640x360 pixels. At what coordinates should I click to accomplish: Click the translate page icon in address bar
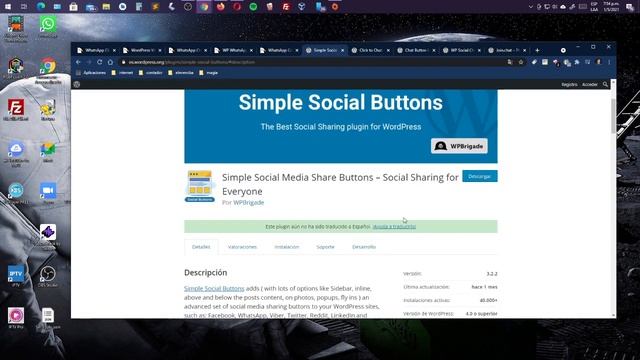click(510, 62)
